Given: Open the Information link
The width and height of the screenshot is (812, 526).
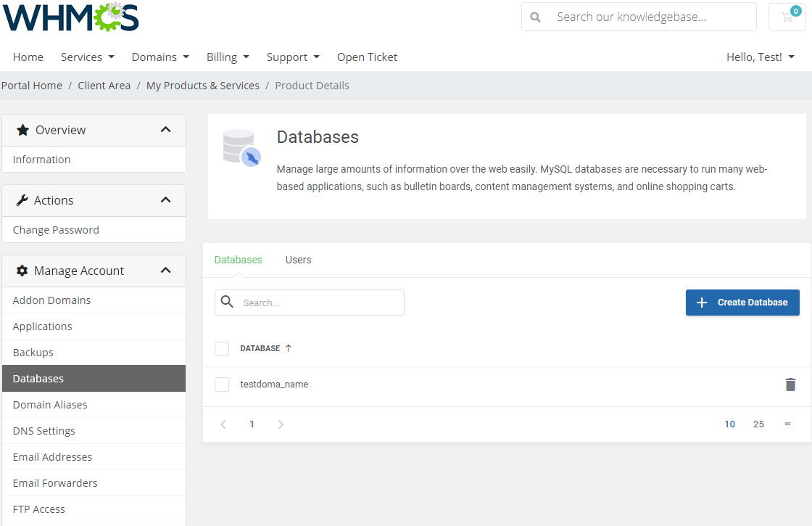Looking at the screenshot, I should pyautogui.click(x=94, y=160).
